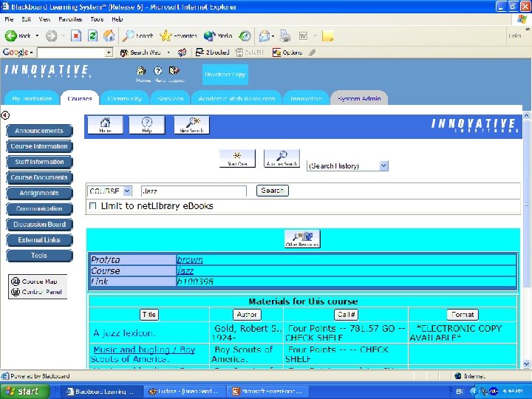Open the Other Resources icon button

[x=302, y=239]
